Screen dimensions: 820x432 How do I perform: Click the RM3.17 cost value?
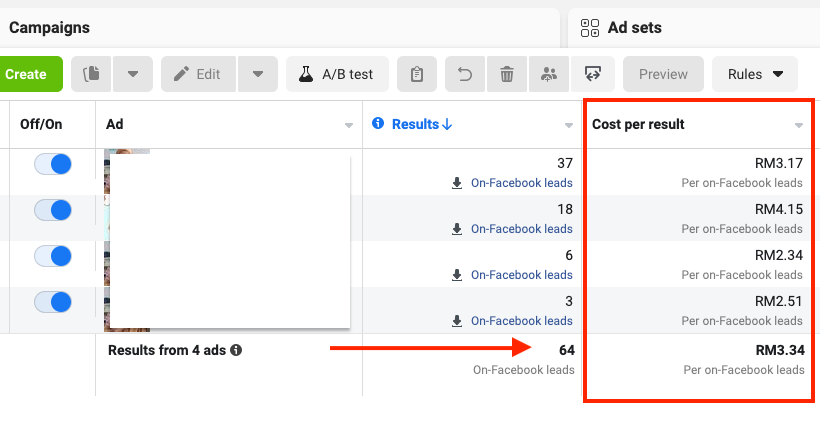(x=778, y=163)
